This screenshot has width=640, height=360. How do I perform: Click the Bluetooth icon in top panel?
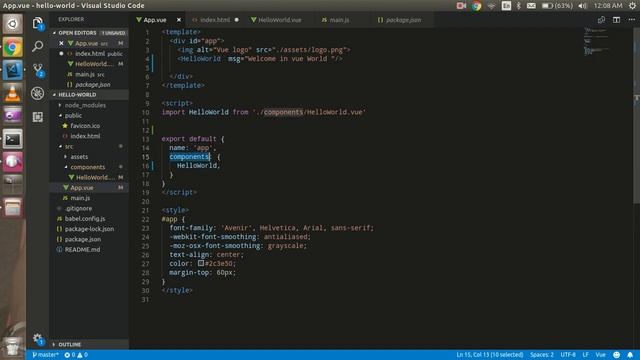click(x=518, y=6)
